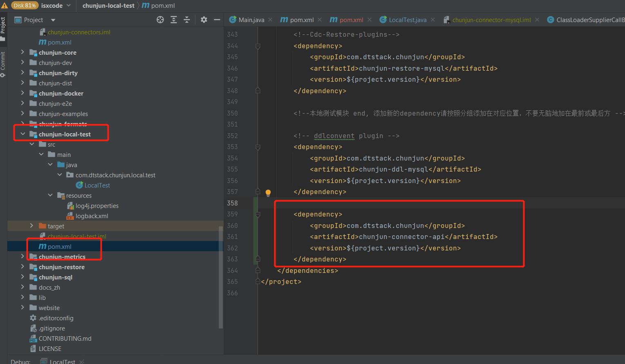The width and height of the screenshot is (625, 364).
Task: Click chunjun-ddl-mysql artifactId text
Action: (x=394, y=170)
